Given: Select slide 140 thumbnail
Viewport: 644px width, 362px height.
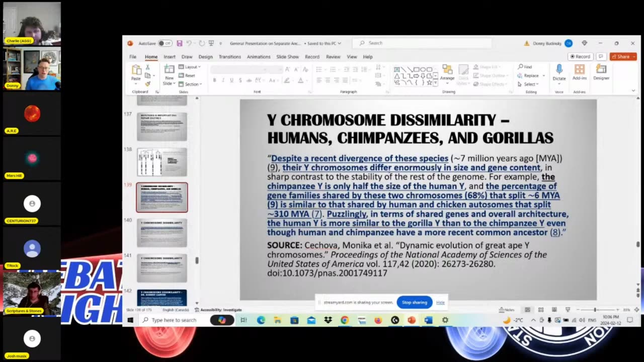Looking at the screenshot, I should [162, 233].
